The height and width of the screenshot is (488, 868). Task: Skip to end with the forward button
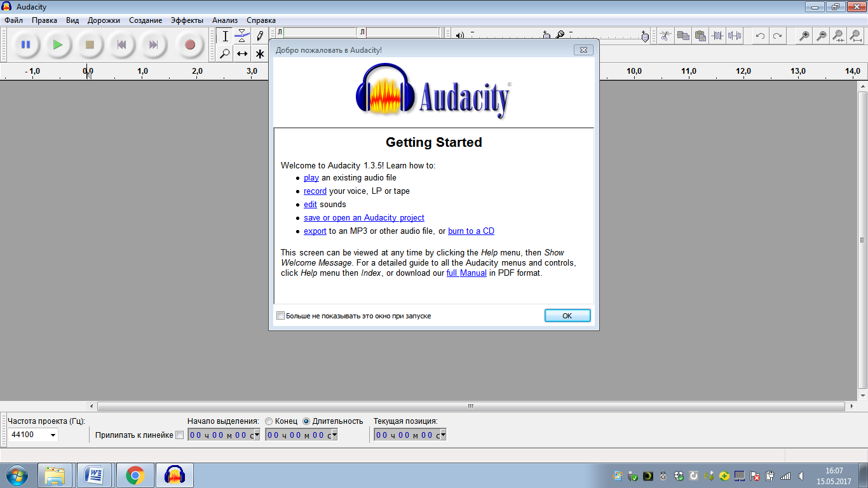(153, 44)
